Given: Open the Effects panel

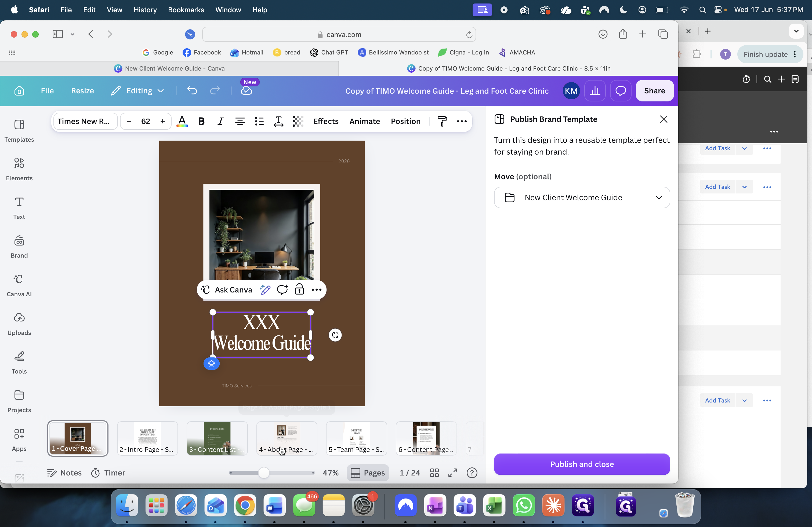Looking at the screenshot, I should pos(326,121).
